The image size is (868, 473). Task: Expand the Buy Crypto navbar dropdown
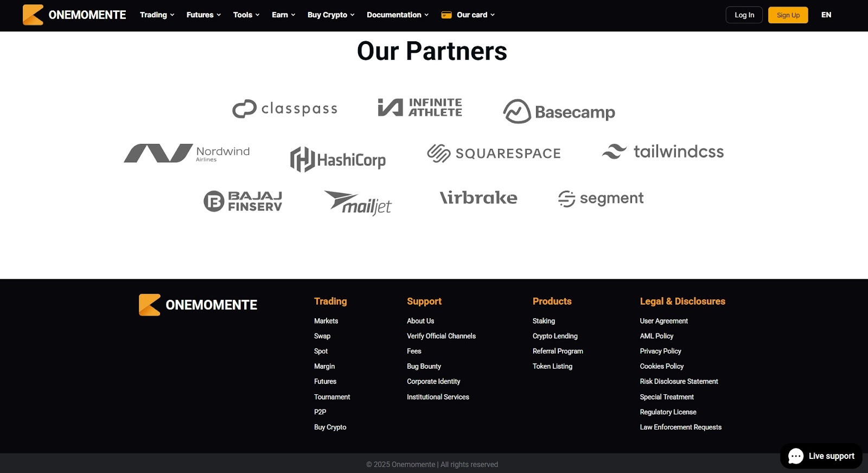coord(331,15)
